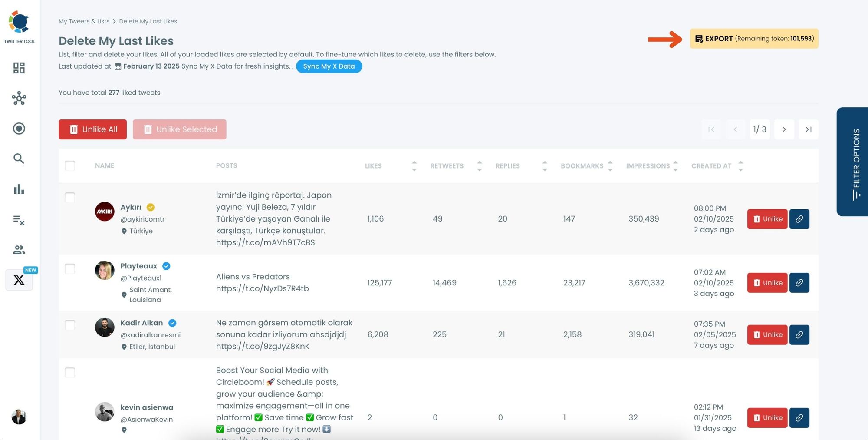Expand the Filter Options side panel
The height and width of the screenshot is (440, 868).
point(852,162)
